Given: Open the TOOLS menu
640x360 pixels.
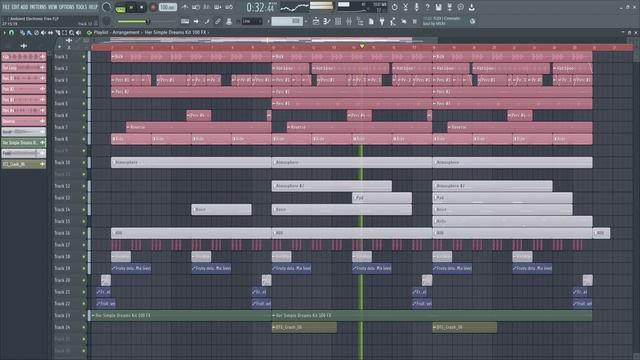Looking at the screenshot, I should (x=82, y=7).
